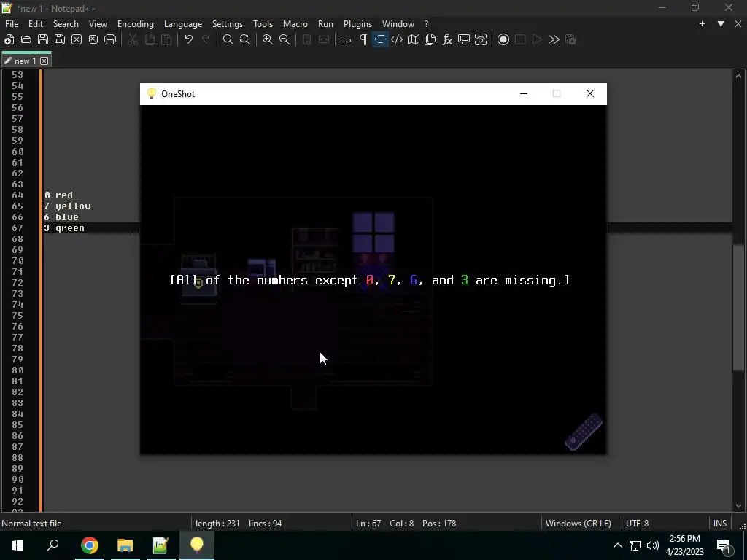Close the OneShot game window

(x=589, y=94)
